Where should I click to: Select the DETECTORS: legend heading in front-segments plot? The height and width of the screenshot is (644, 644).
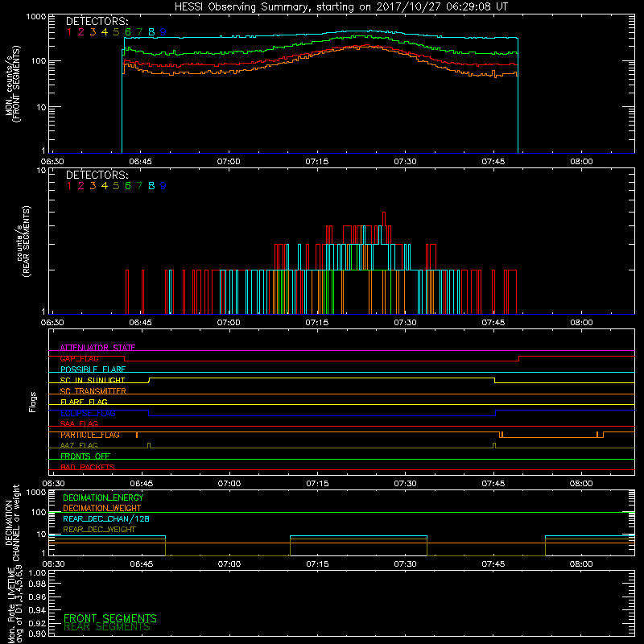[97, 22]
